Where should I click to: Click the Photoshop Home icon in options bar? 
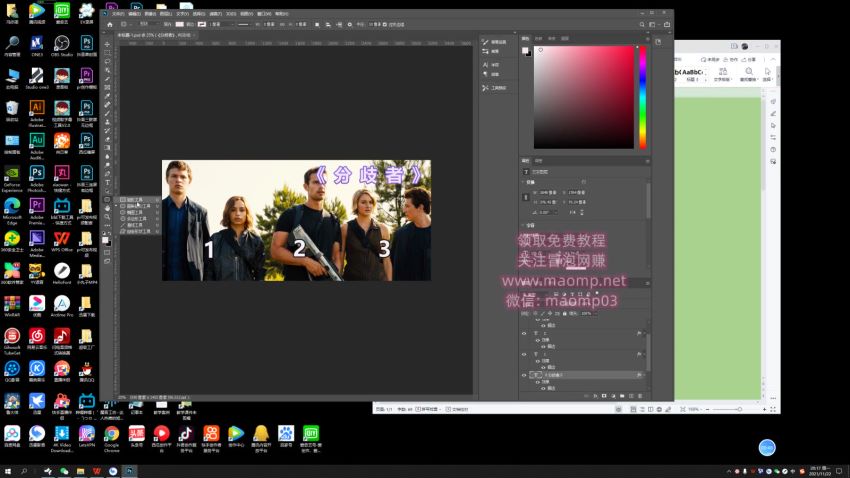(110, 24)
